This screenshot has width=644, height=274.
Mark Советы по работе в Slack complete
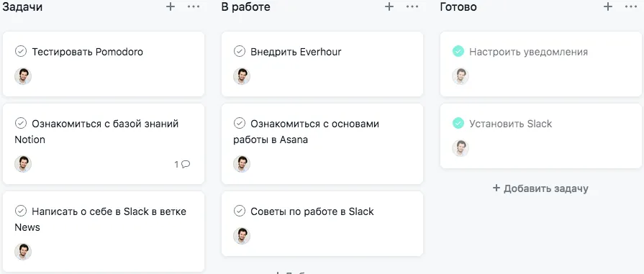click(x=239, y=211)
